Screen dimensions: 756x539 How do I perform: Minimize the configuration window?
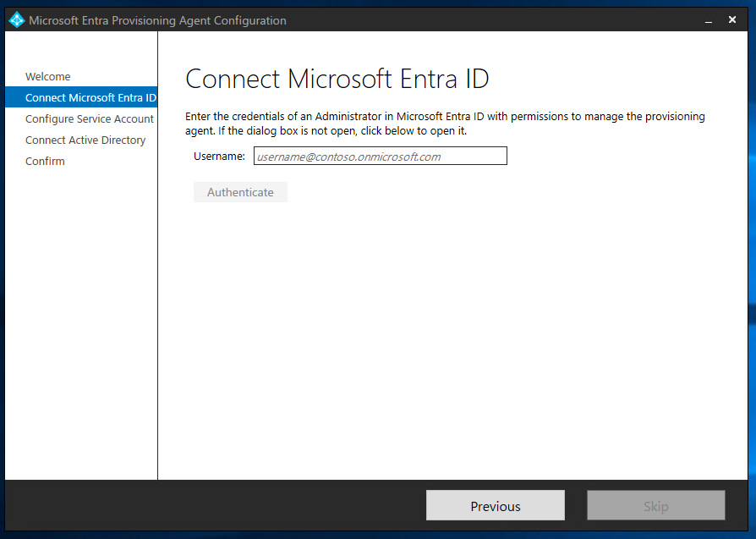709,20
